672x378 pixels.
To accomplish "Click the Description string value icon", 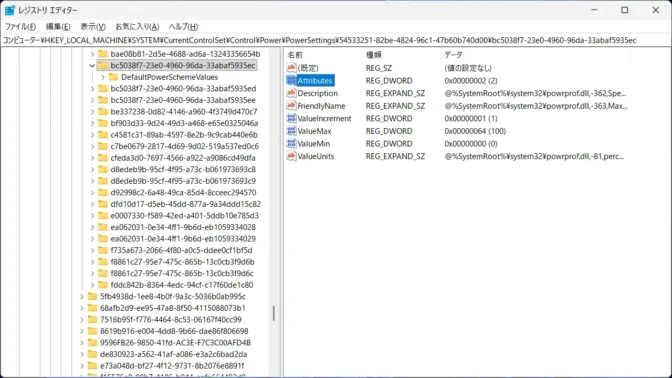I will (x=291, y=93).
